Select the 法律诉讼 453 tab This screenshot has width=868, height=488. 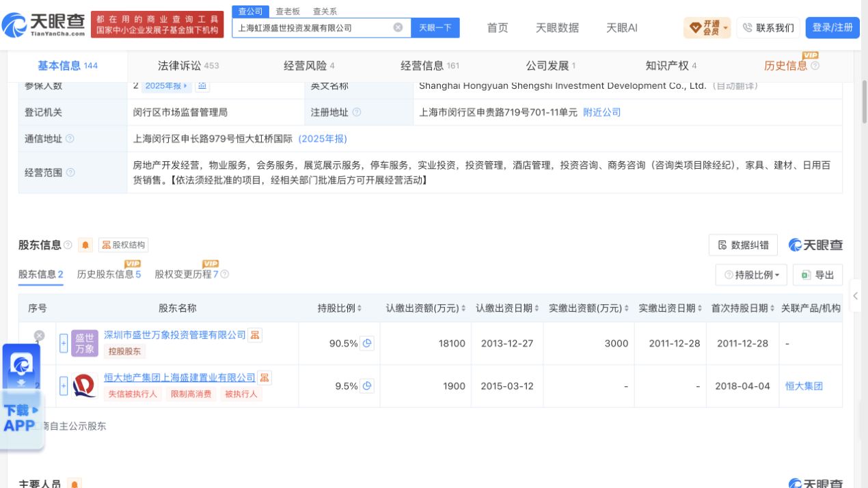click(x=188, y=66)
